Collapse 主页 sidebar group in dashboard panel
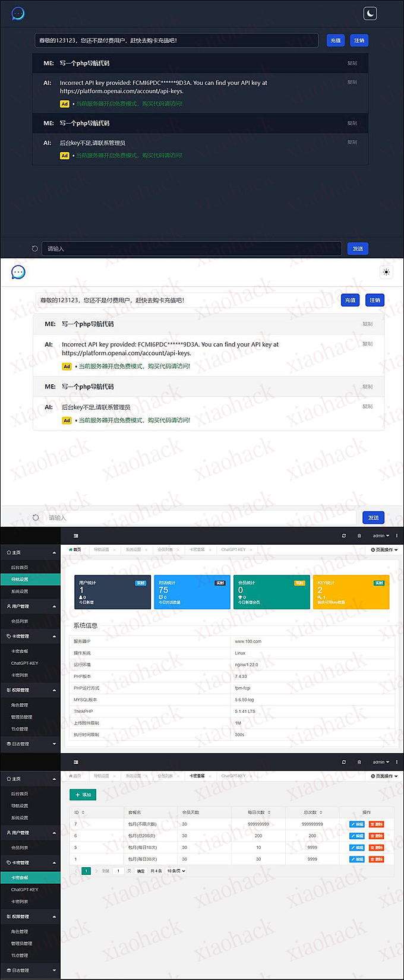 [x=30, y=552]
